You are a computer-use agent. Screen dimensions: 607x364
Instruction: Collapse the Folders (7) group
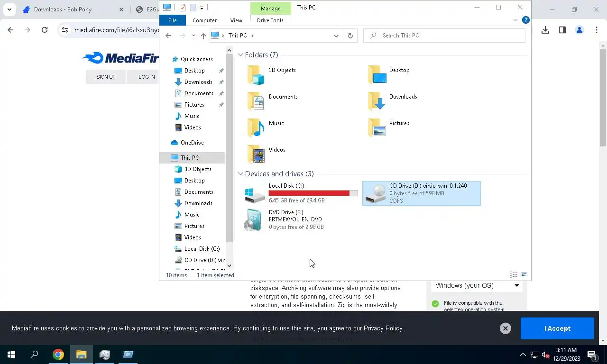pyautogui.click(x=241, y=55)
